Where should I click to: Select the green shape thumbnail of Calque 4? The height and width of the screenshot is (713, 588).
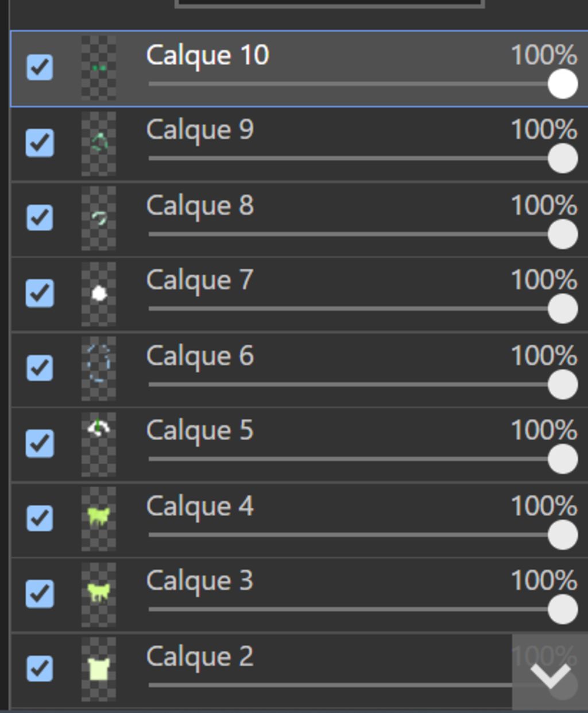(x=99, y=519)
